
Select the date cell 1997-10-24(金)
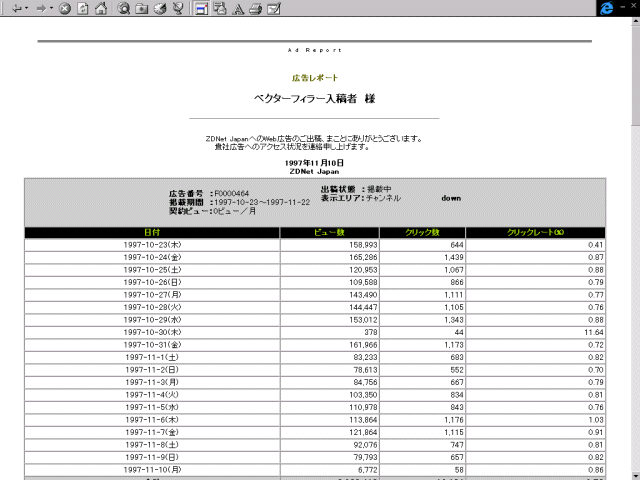[x=152, y=258]
